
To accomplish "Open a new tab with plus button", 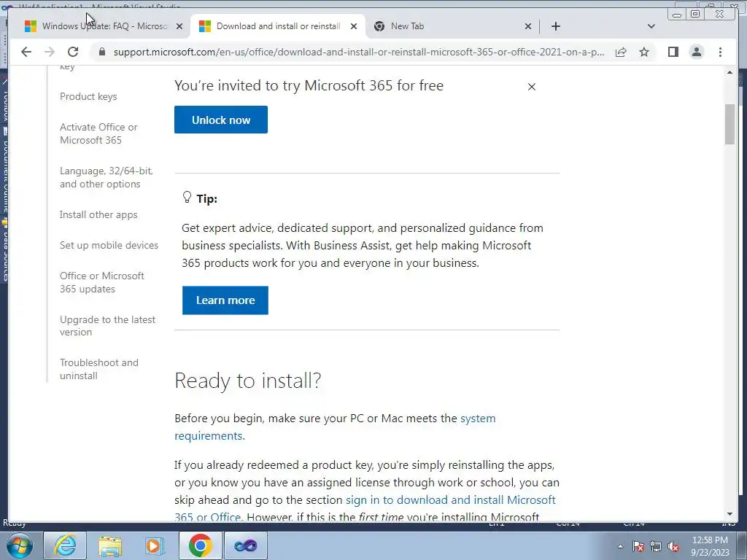I will click(x=555, y=26).
